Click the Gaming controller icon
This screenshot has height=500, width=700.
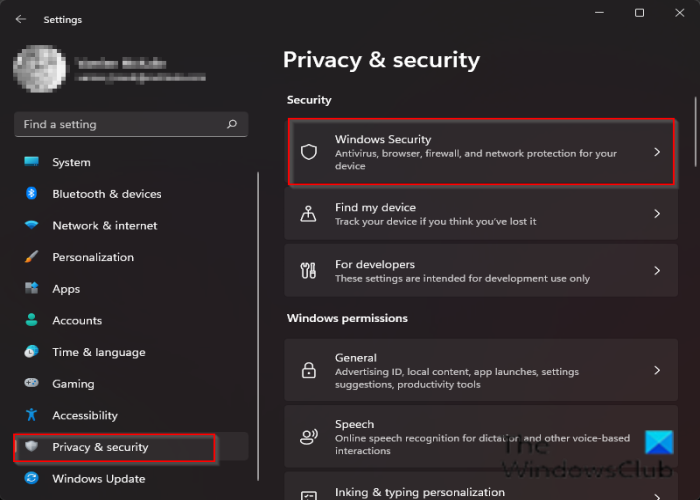31,384
